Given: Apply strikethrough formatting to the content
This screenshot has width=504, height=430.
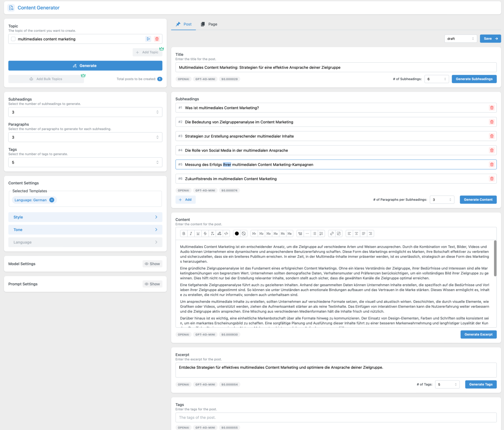Looking at the screenshot, I should tap(205, 233).
